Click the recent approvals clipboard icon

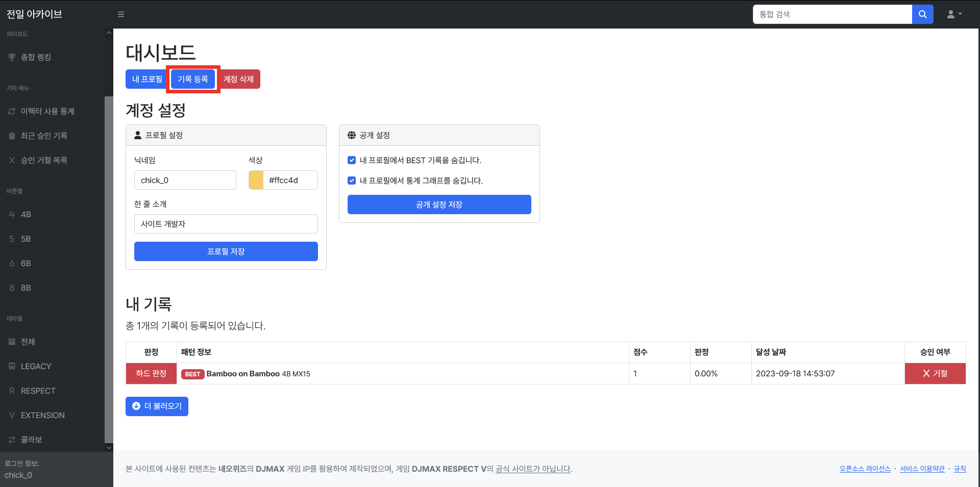point(12,136)
